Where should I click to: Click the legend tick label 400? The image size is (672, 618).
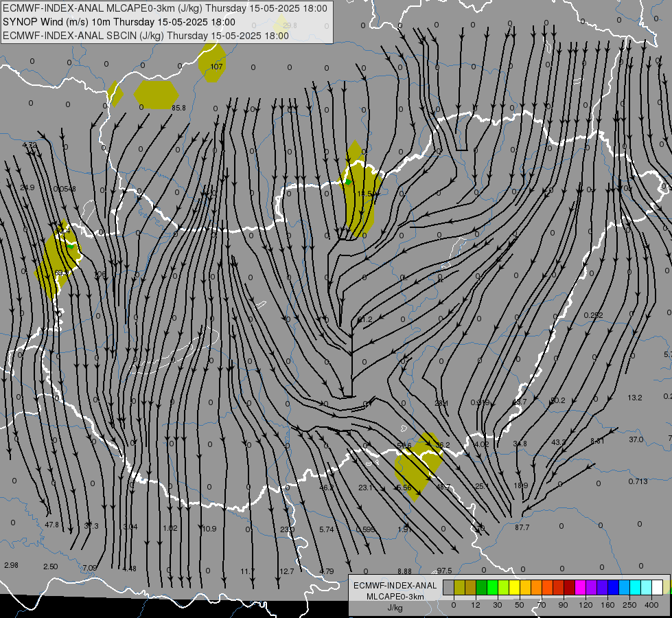(651, 605)
